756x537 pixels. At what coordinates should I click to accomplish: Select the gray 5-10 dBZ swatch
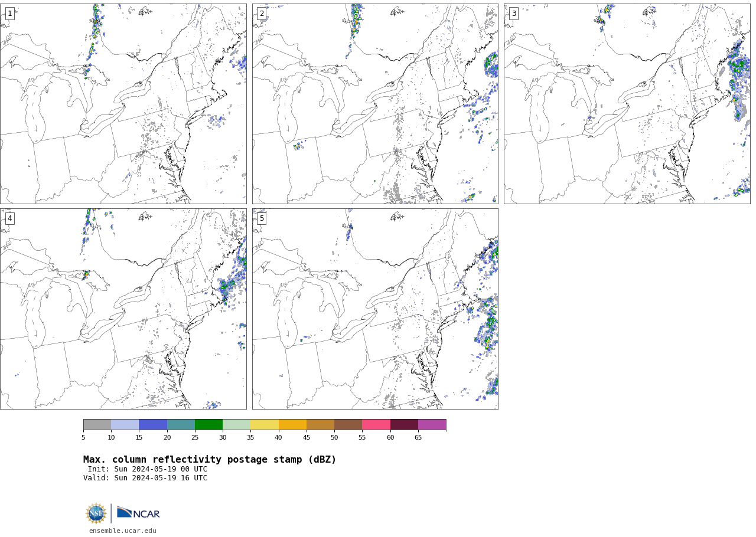pyautogui.click(x=97, y=425)
